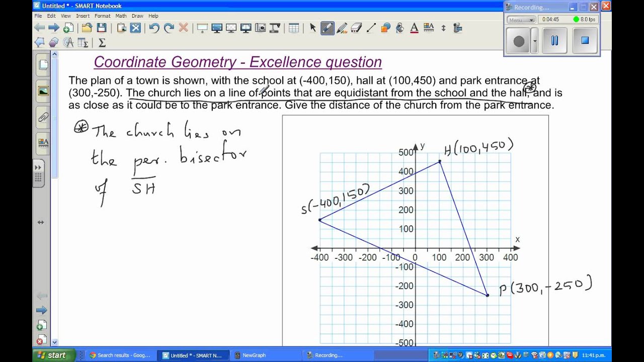Open the Insert menu

(83, 16)
